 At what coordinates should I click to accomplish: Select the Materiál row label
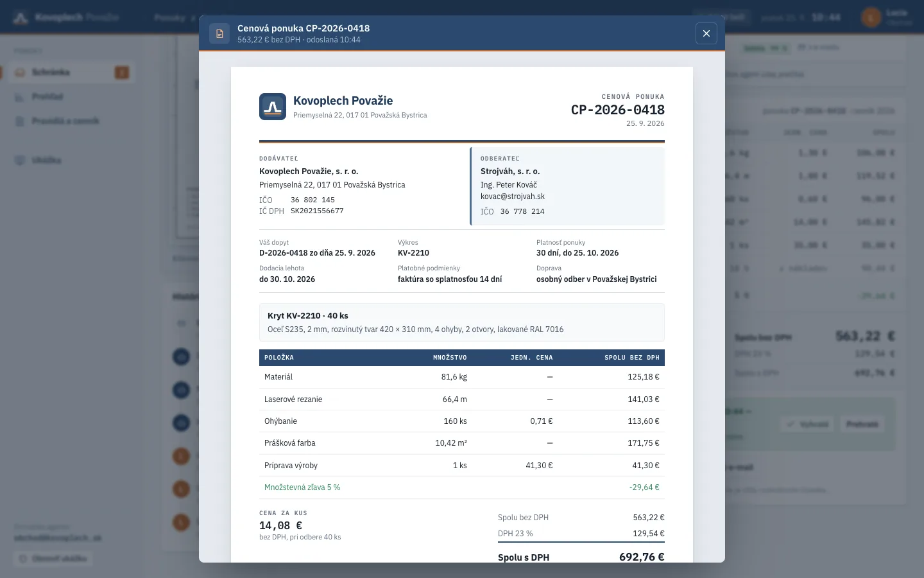(x=278, y=377)
